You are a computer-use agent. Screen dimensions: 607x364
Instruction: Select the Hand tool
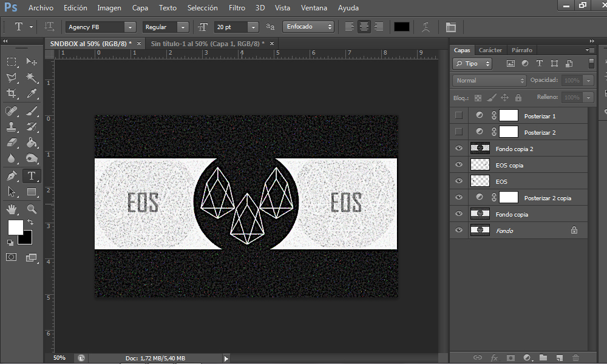(x=12, y=209)
